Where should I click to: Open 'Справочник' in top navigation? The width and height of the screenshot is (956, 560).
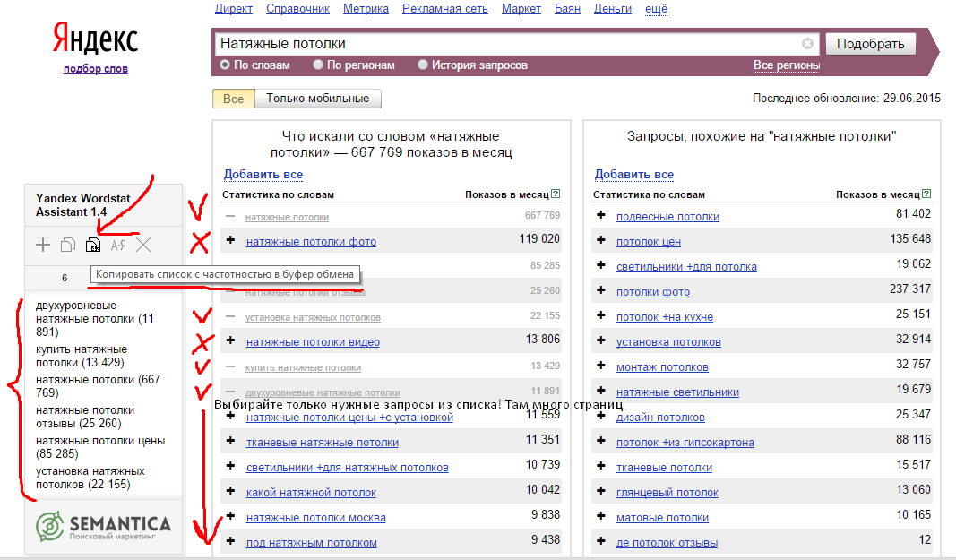click(x=297, y=9)
